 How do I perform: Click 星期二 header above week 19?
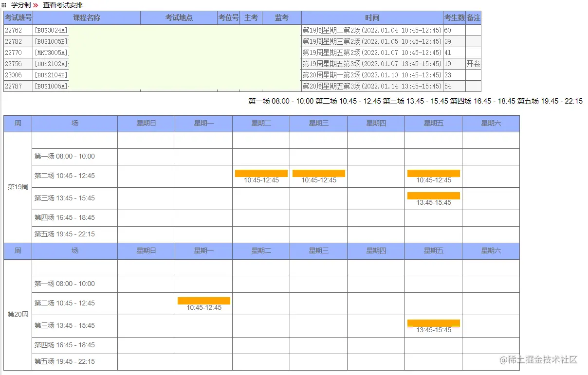(261, 124)
